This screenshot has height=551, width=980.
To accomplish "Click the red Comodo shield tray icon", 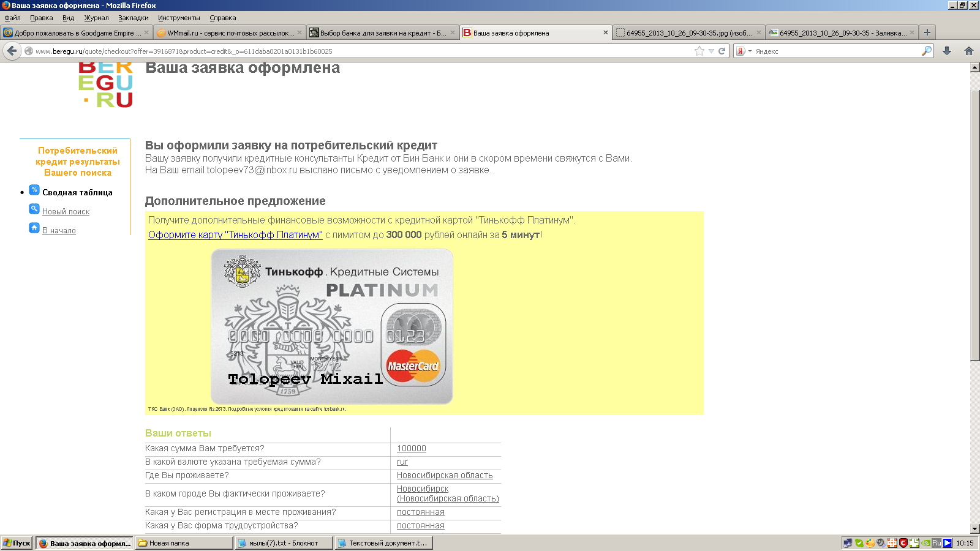I will click(x=903, y=543).
